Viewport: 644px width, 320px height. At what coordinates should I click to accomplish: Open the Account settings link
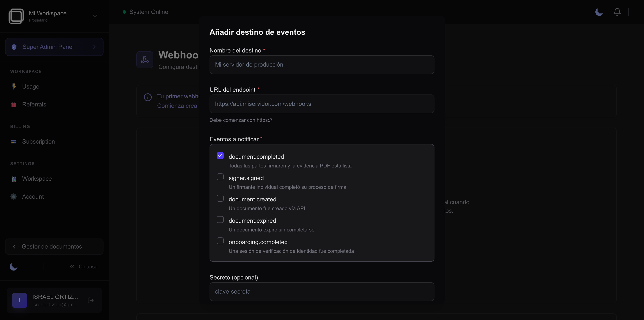click(33, 197)
